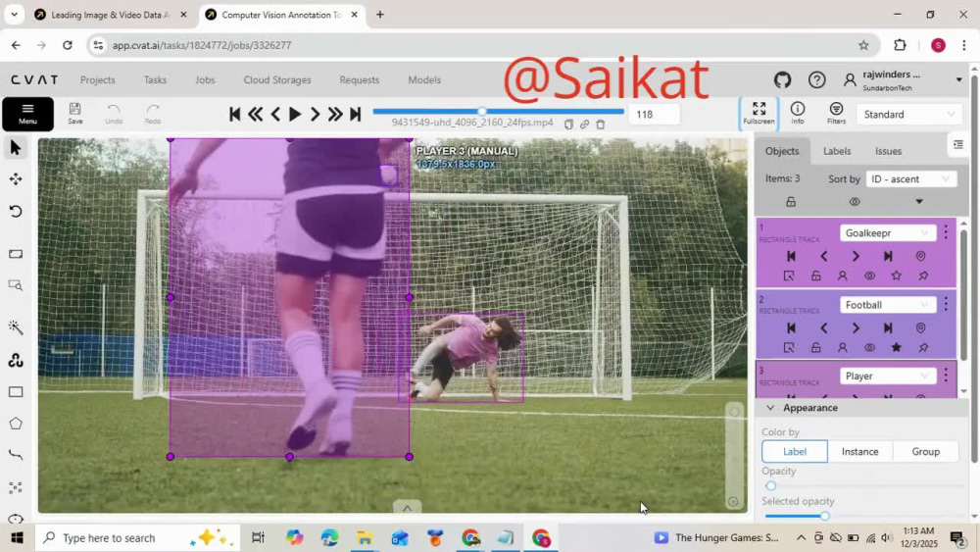Switch to the Issues tab

tap(888, 151)
